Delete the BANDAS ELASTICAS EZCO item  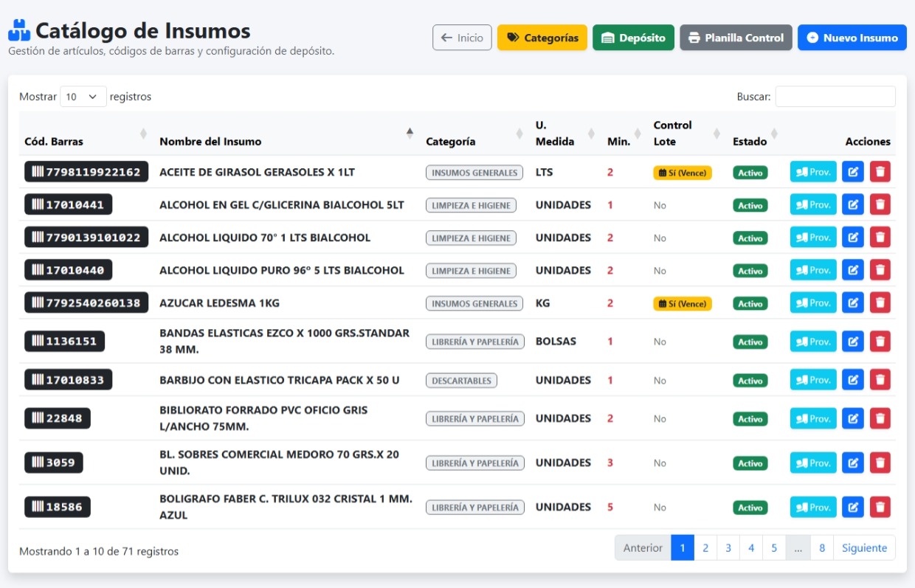[x=880, y=341]
